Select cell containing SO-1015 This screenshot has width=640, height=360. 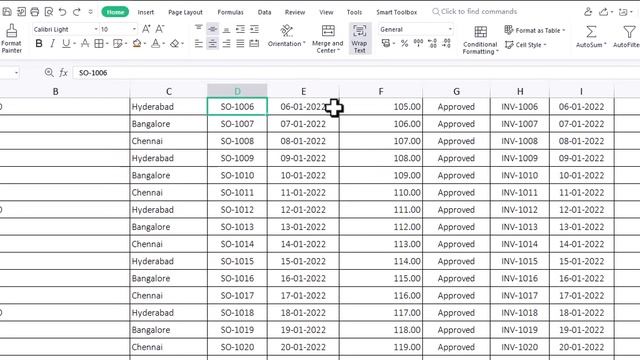(x=237, y=261)
